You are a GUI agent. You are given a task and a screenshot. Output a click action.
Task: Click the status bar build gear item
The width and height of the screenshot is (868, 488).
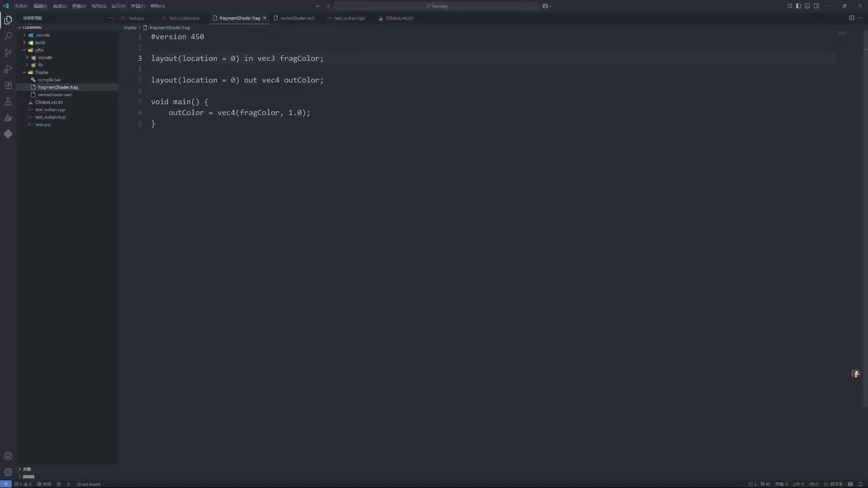pos(44,484)
